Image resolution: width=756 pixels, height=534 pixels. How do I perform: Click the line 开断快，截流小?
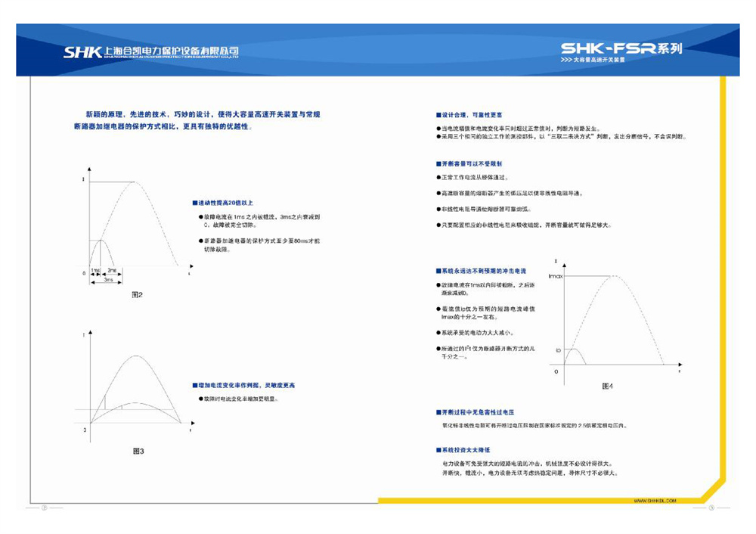[x=530, y=473]
